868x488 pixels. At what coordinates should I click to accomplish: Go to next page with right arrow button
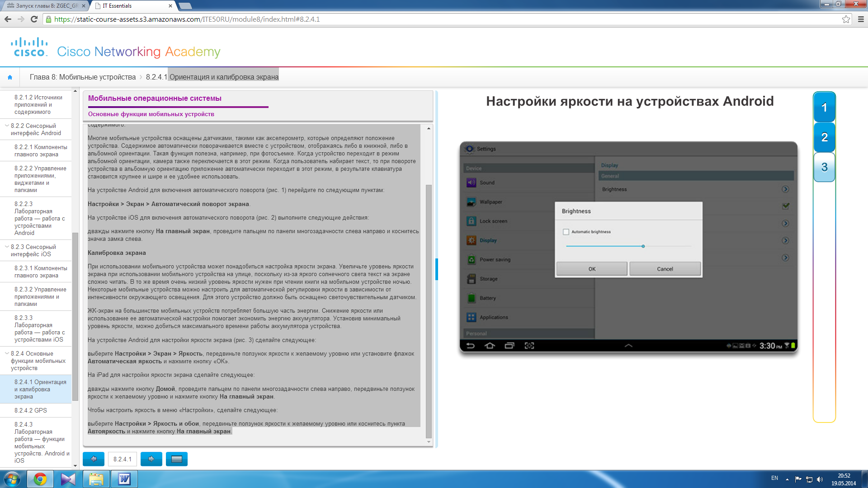pos(151,459)
